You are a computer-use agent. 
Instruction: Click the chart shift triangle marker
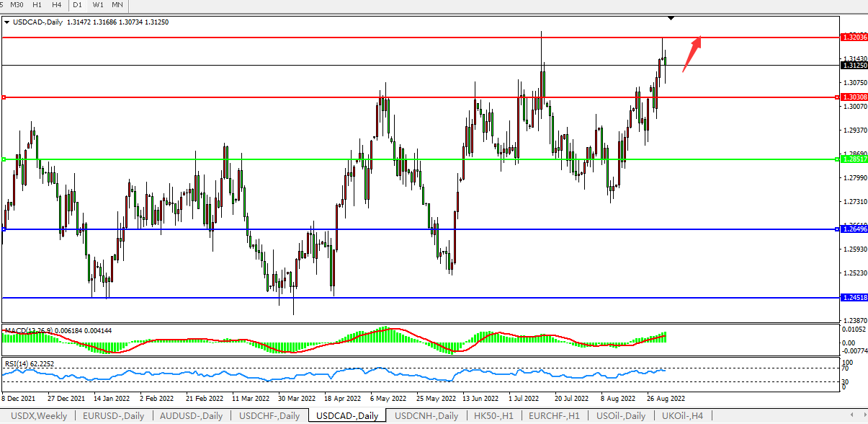click(x=671, y=17)
